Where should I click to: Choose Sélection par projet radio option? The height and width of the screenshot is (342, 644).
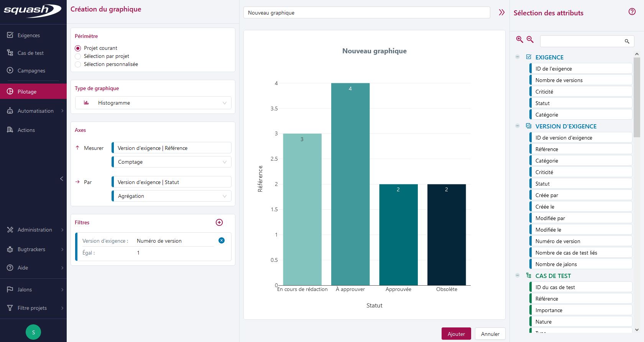pos(78,56)
